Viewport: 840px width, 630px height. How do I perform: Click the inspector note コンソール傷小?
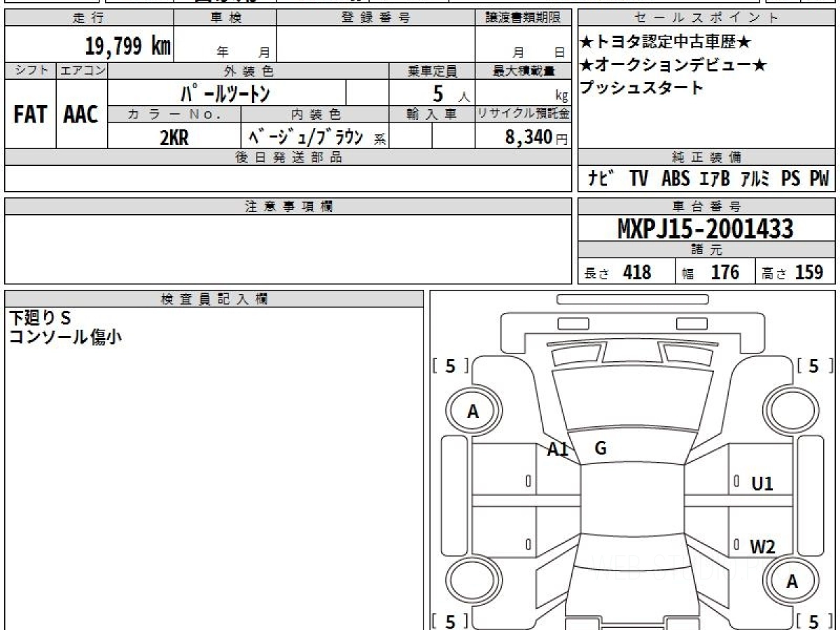click(65, 337)
